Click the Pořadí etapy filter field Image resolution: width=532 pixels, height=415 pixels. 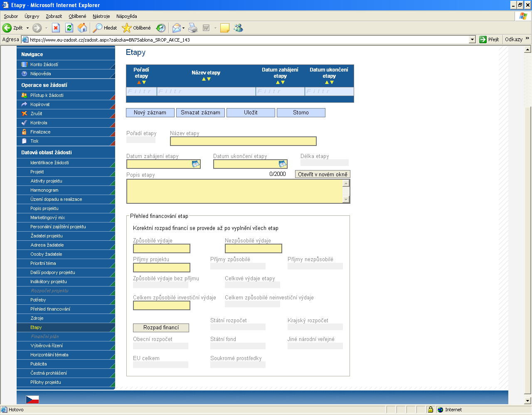click(x=141, y=91)
